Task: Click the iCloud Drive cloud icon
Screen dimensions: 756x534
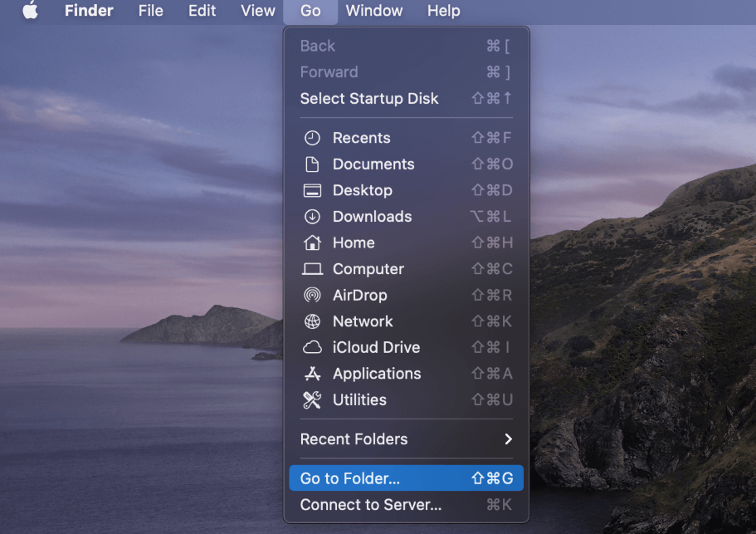Action: (312, 347)
